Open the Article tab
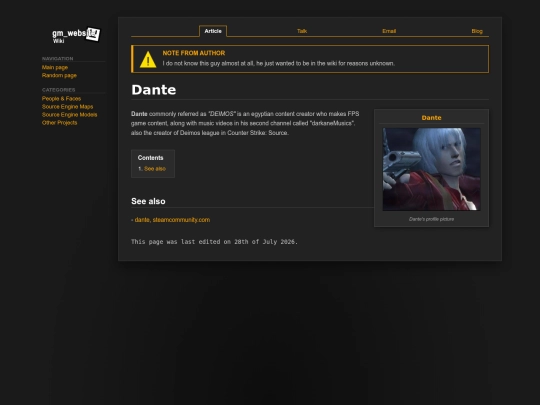 pyautogui.click(x=213, y=31)
